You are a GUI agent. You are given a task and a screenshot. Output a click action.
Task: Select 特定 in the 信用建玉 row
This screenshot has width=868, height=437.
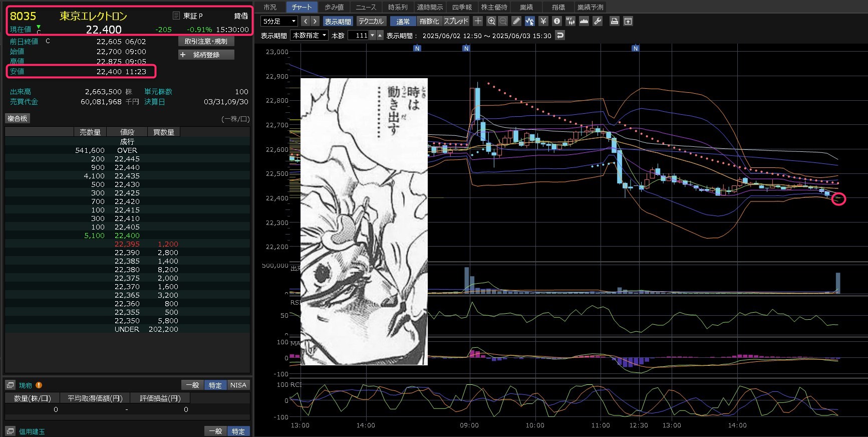238,431
